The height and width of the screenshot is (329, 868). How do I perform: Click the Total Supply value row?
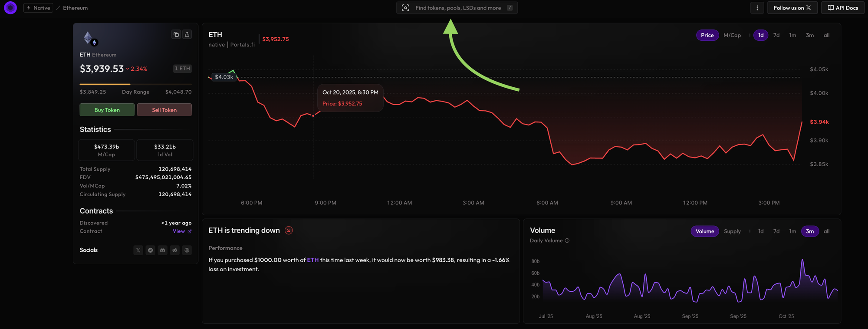click(135, 169)
